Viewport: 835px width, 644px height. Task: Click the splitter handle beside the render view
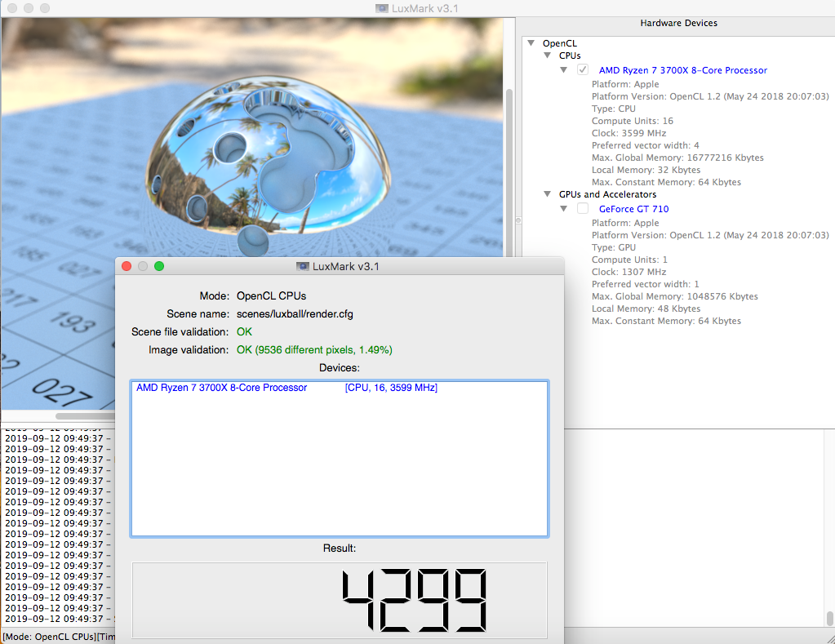click(x=517, y=220)
